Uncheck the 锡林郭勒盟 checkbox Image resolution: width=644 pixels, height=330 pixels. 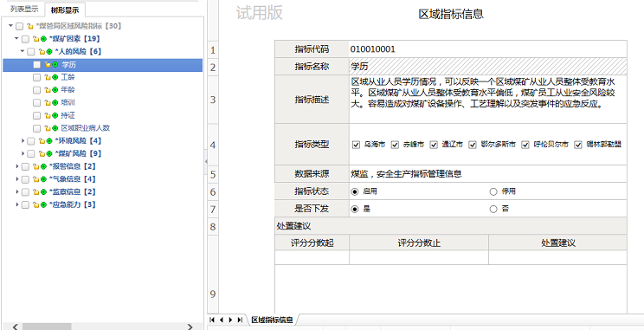coord(578,145)
